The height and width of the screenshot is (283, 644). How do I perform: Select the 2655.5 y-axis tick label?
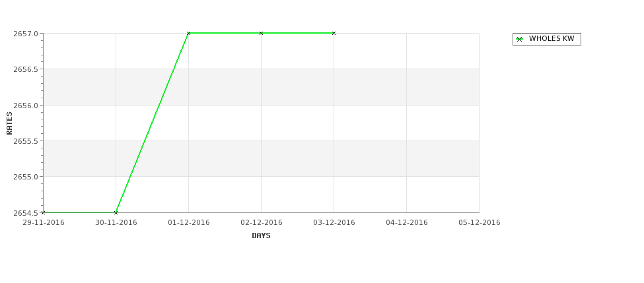[26, 141]
